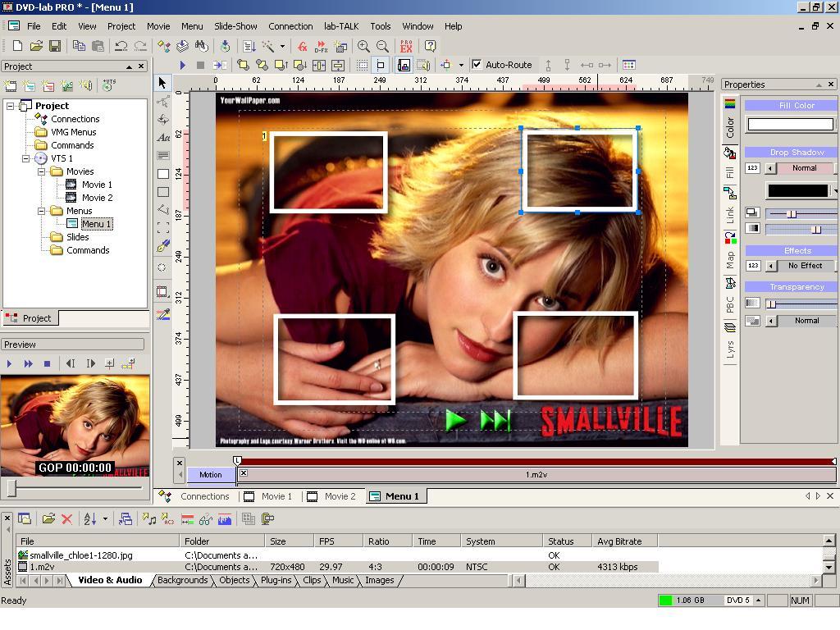
Task: Switch to the Objects assets tab
Action: pos(234,580)
